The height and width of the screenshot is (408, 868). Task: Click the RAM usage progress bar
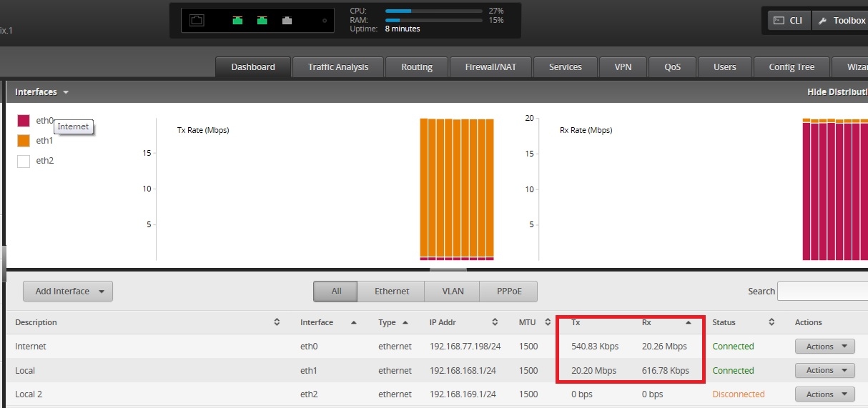pos(433,20)
